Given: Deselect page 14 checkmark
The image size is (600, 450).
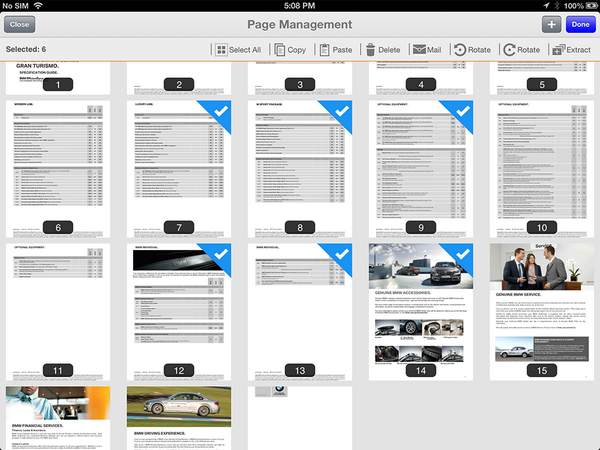Looking at the screenshot, I should click(x=462, y=254).
